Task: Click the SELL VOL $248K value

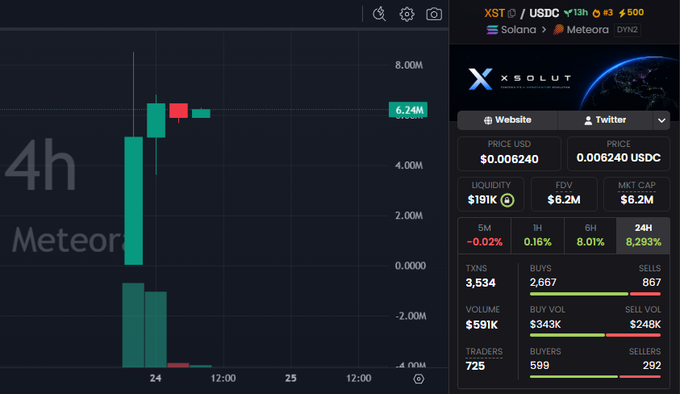Action: [645, 324]
